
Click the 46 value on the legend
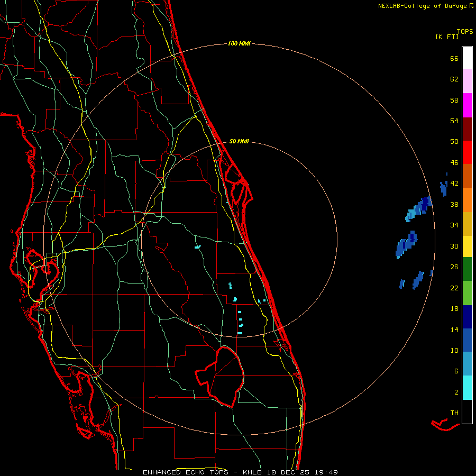(454, 163)
